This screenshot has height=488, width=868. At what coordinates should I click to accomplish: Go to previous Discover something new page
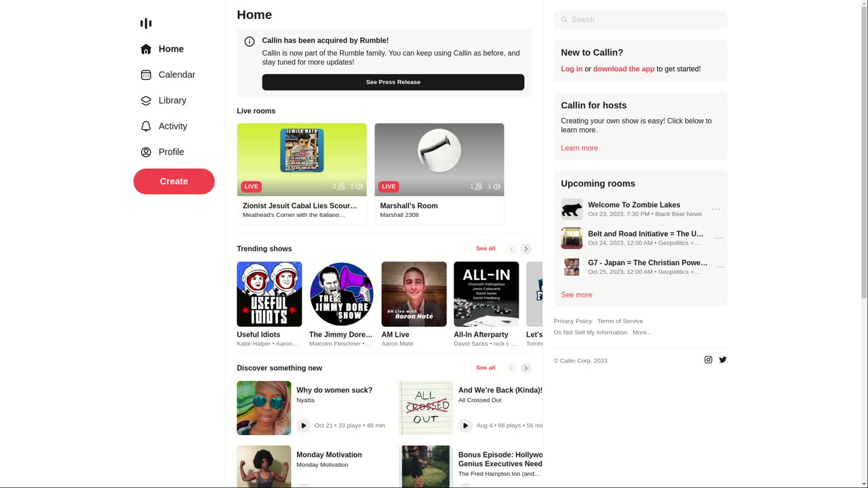(x=512, y=368)
